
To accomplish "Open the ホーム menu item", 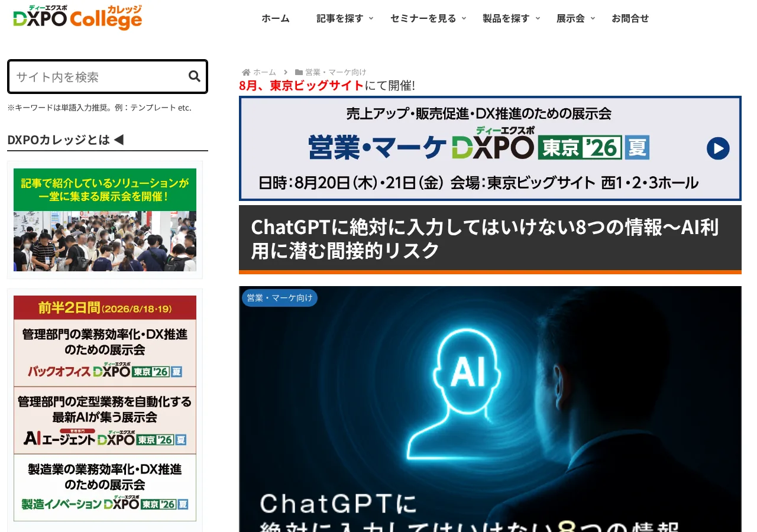I will tap(276, 18).
